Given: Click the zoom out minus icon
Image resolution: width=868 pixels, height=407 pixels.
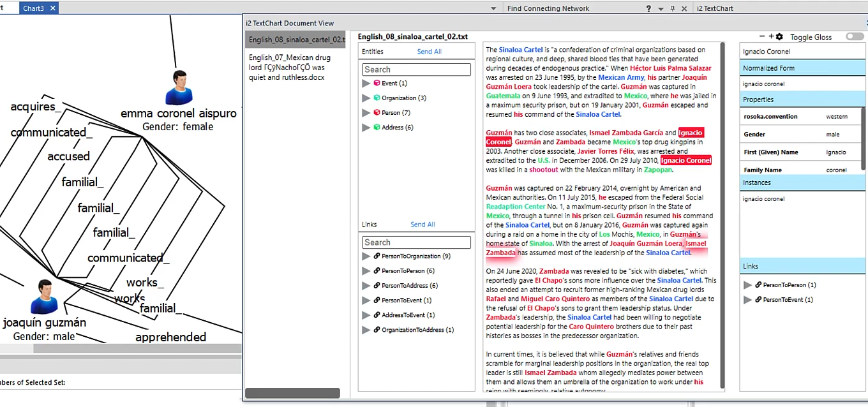Looking at the screenshot, I should click(762, 37).
